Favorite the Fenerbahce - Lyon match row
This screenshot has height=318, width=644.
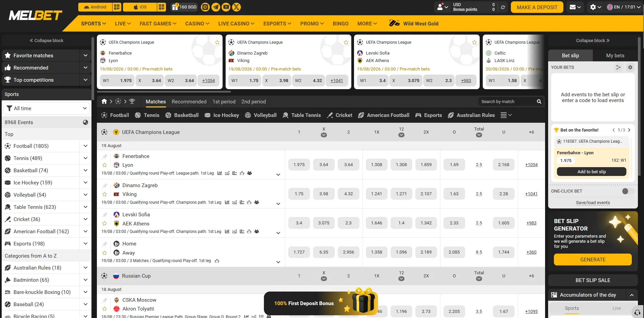(x=105, y=165)
